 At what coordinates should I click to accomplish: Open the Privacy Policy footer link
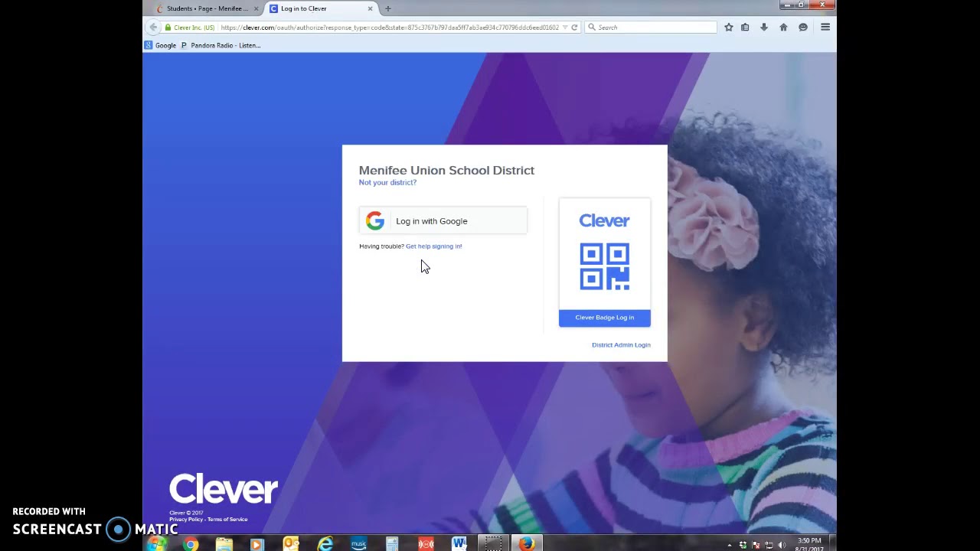point(186,520)
